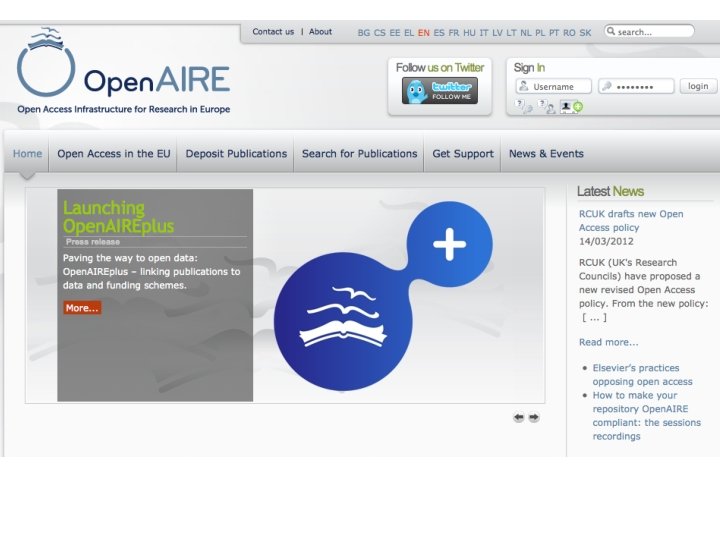Viewport: 720px width, 540px height.
Task: Open Get Support menu
Action: point(463,153)
